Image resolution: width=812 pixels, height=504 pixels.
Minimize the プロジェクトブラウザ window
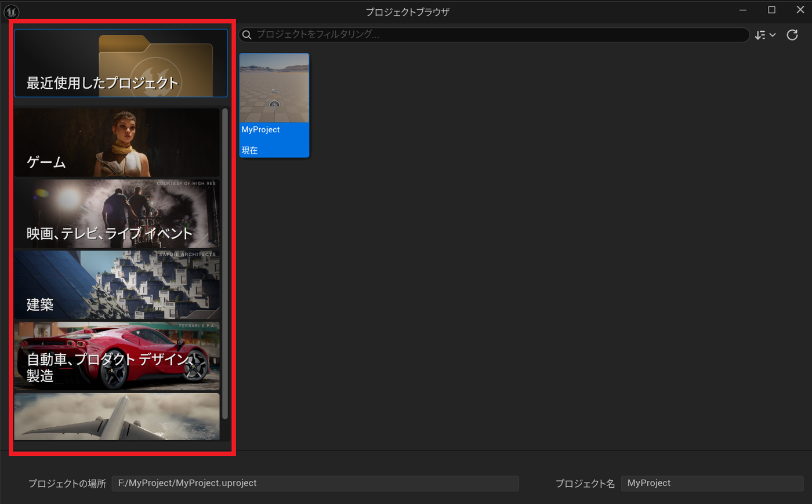pos(743,10)
